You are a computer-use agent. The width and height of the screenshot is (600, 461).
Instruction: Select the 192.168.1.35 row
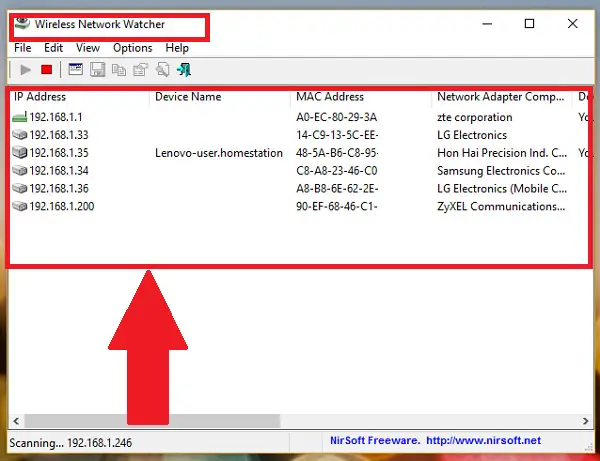pos(299,153)
